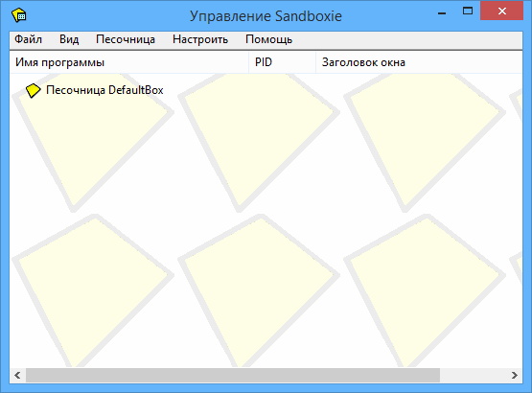Minimize the Sandboxie window
Screen dimensions: 532x393
coord(442,12)
